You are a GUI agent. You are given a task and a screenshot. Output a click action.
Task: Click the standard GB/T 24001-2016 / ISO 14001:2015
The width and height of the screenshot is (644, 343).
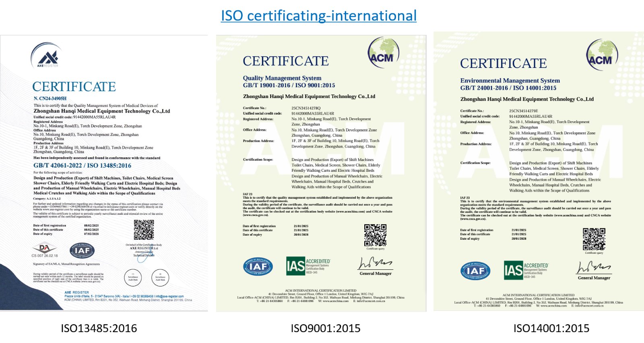click(x=508, y=88)
